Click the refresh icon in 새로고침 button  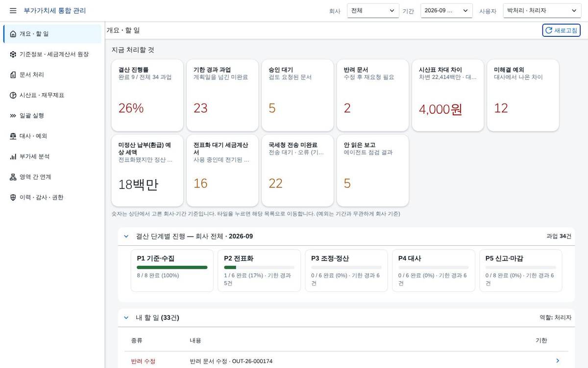(x=549, y=30)
